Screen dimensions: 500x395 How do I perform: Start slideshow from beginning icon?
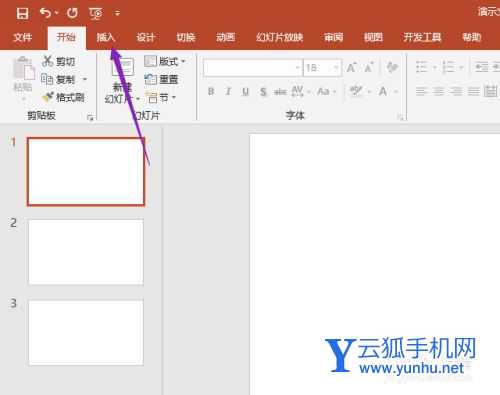96,13
